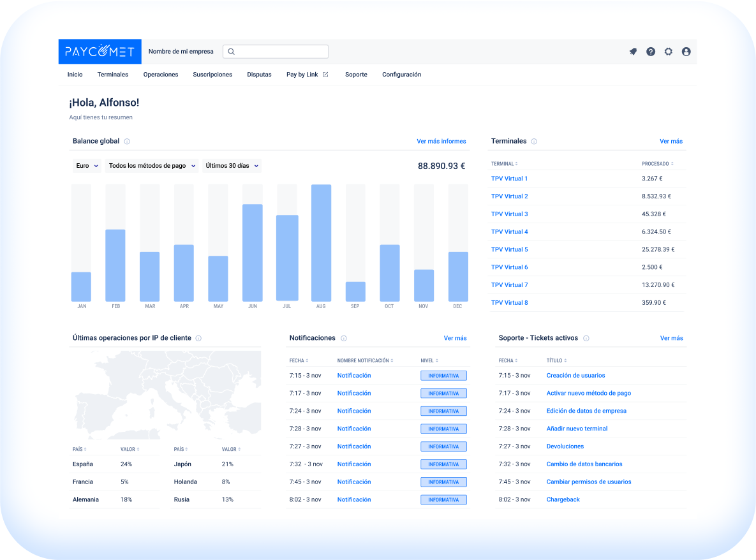
Task: Click INFORMATIVA badge on 7:15 notification
Action: (x=443, y=376)
